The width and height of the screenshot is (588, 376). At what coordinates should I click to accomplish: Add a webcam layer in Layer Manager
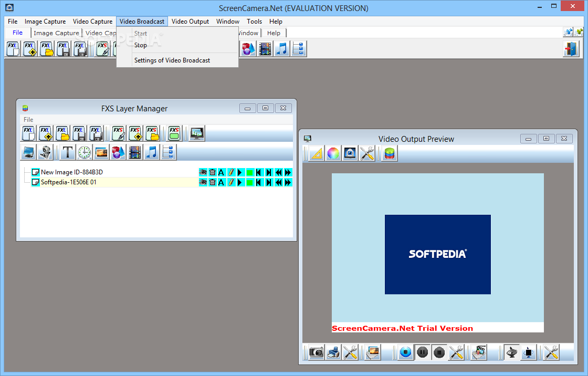(x=46, y=152)
